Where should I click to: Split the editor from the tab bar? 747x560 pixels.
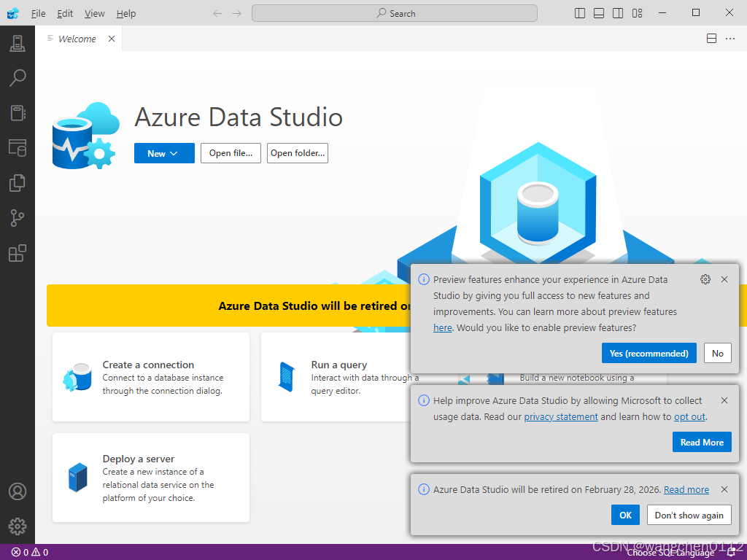point(711,39)
